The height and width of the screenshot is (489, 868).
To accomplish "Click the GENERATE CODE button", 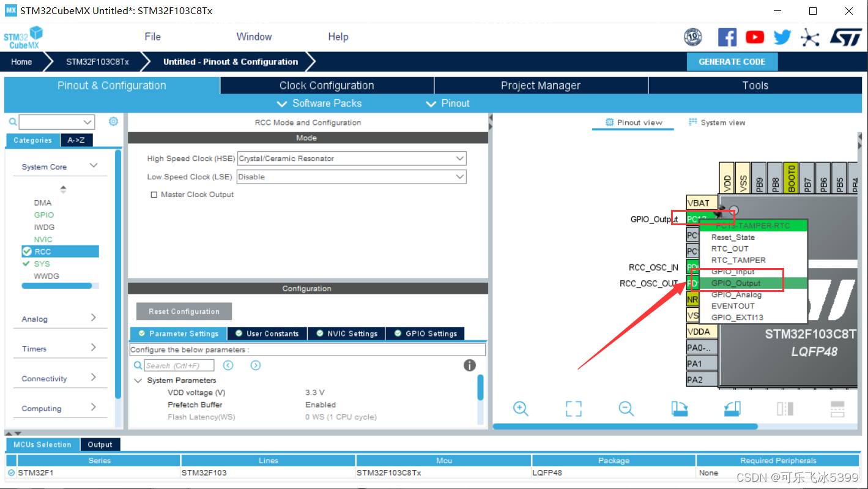I will (x=732, y=62).
